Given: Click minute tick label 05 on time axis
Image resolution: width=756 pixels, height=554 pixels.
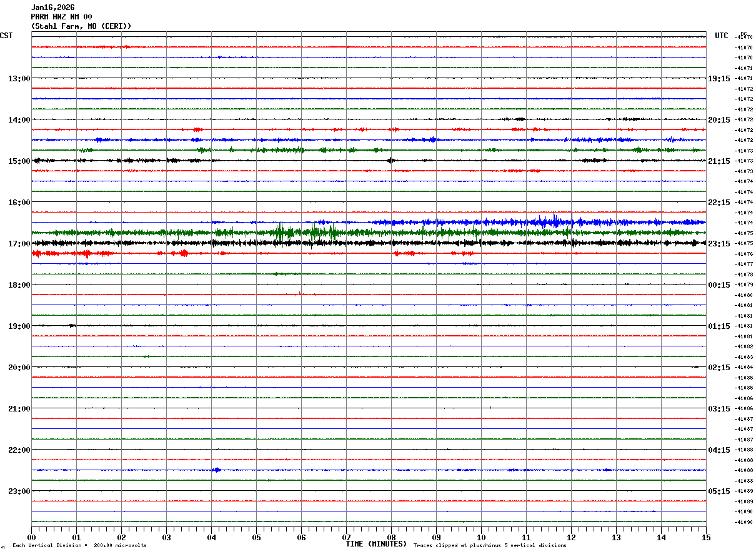Looking at the screenshot, I should click(x=256, y=538).
